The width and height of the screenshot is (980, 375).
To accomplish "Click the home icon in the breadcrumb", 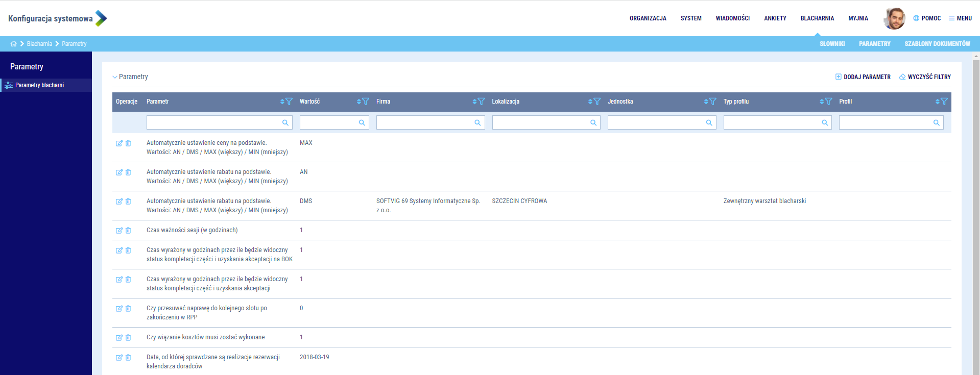I will click(x=13, y=44).
